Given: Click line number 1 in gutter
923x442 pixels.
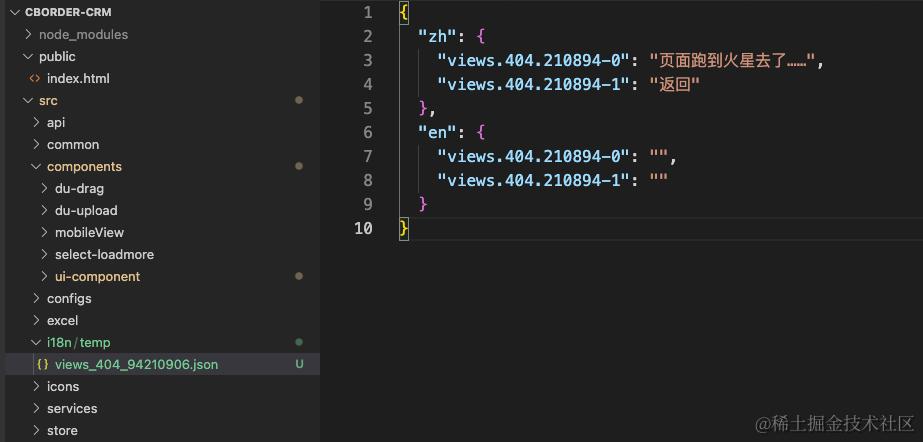Looking at the screenshot, I should point(368,12).
